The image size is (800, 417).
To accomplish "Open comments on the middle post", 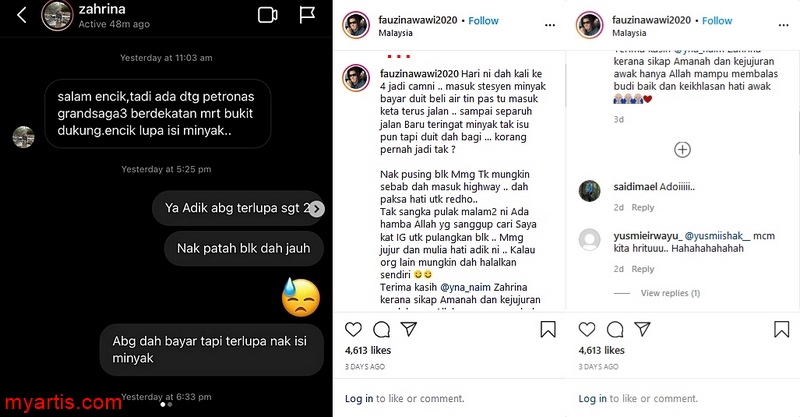I will (x=381, y=329).
